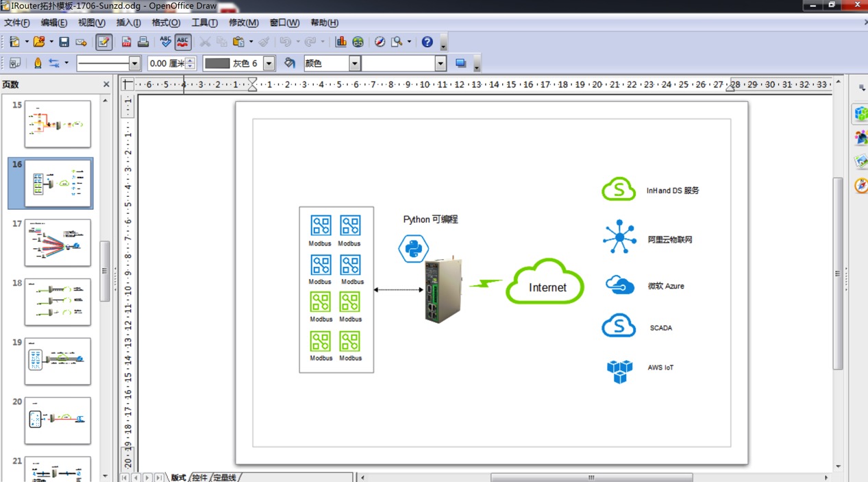Run the Spellcheck tool
Screen dimensions: 868x482
164,42
